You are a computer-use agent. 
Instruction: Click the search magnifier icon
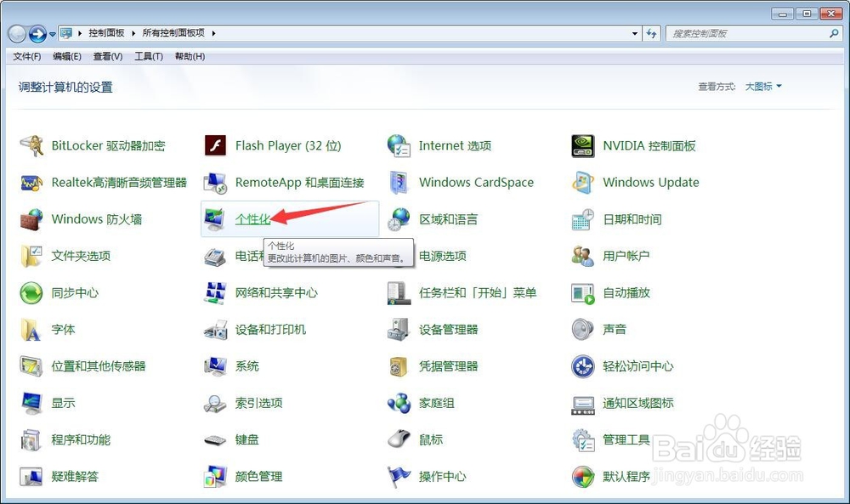coord(834,34)
